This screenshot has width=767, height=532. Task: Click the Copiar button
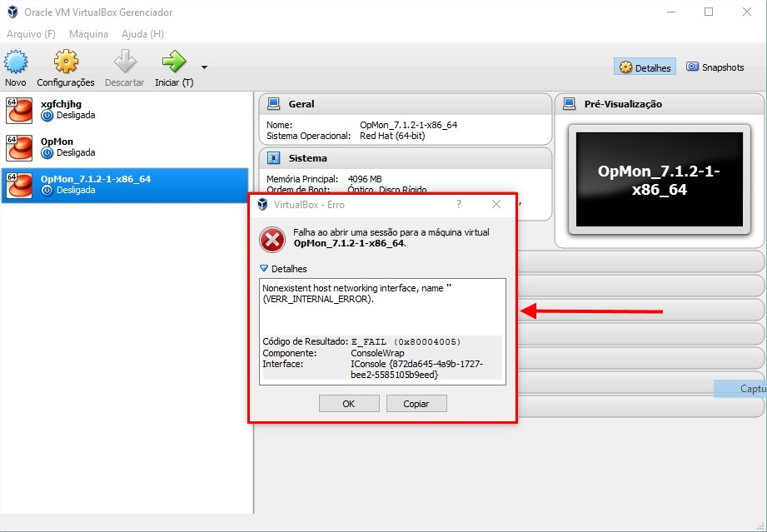(416, 404)
